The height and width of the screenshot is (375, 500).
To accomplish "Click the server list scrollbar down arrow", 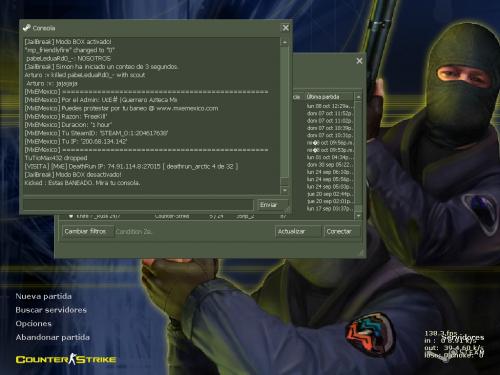I will pyautogui.click(x=358, y=216).
